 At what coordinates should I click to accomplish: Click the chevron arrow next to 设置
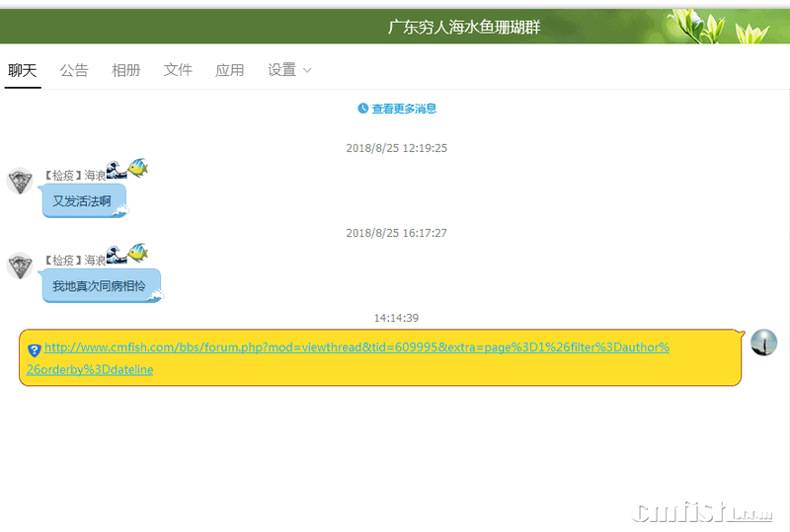pyautogui.click(x=307, y=70)
